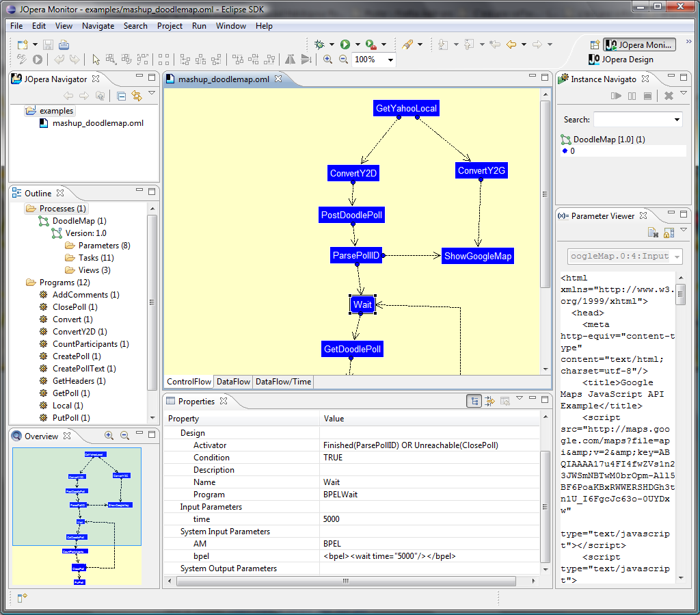Select the ShowGoogleMap task node
The width and height of the screenshot is (700, 615).
[478, 256]
